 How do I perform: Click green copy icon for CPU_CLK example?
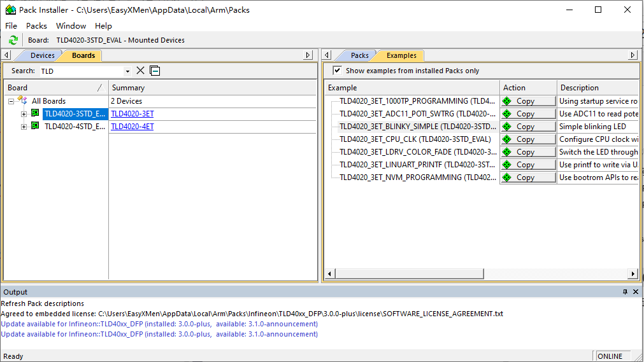pyautogui.click(x=507, y=139)
